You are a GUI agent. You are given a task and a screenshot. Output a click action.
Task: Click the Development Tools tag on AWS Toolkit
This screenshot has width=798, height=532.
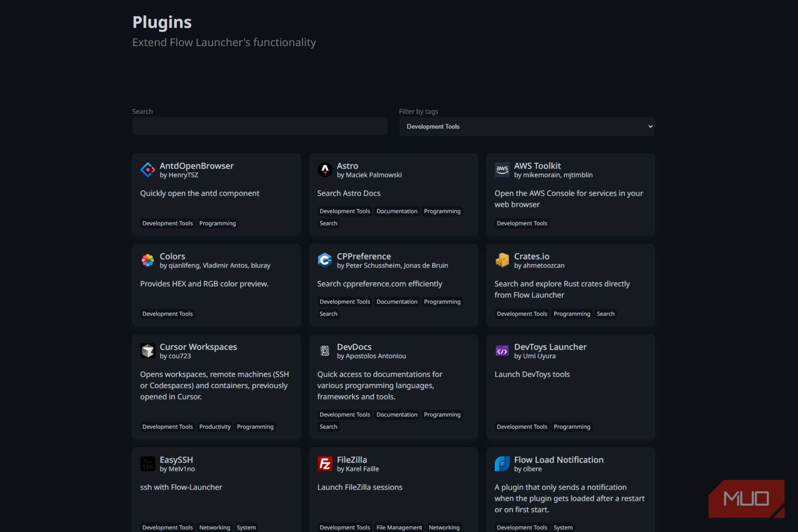coord(522,223)
